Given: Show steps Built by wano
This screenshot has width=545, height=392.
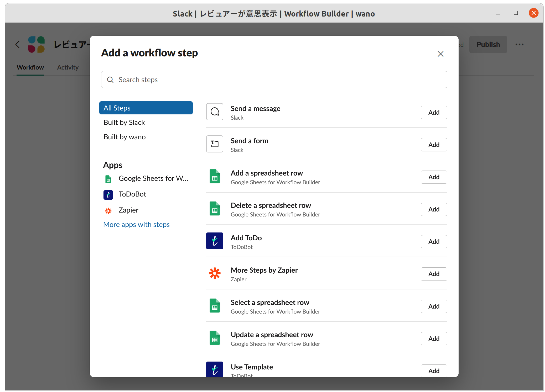Looking at the screenshot, I should pos(124,137).
